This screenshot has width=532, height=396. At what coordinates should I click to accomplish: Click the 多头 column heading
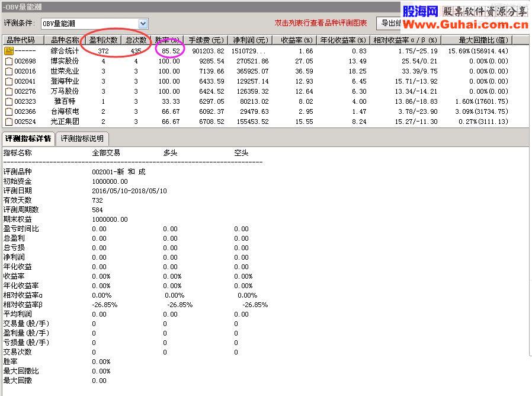170,153
